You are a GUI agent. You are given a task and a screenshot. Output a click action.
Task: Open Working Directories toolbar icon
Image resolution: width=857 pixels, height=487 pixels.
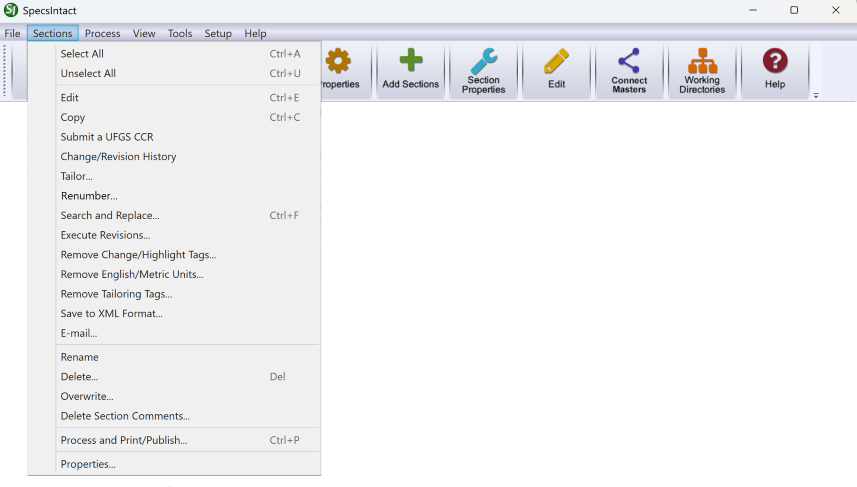702,61
